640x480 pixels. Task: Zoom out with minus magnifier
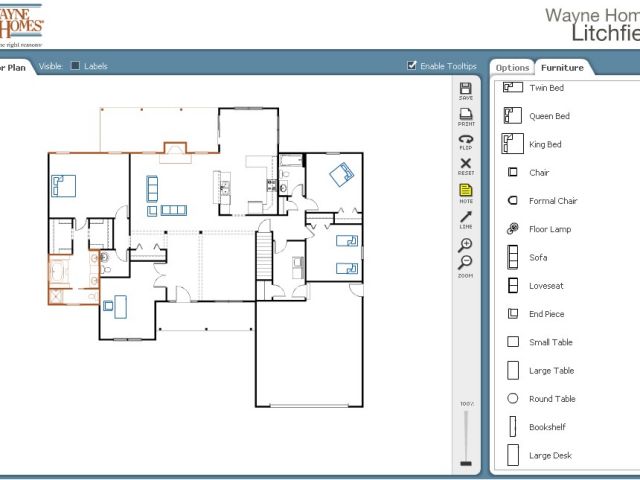click(466, 263)
